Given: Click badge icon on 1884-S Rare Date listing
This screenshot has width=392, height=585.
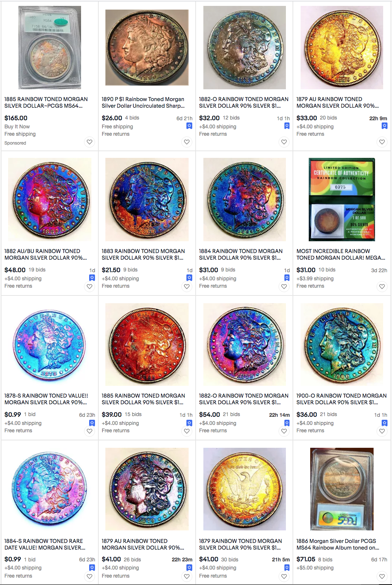Looking at the screenshot, I should 92,568.
